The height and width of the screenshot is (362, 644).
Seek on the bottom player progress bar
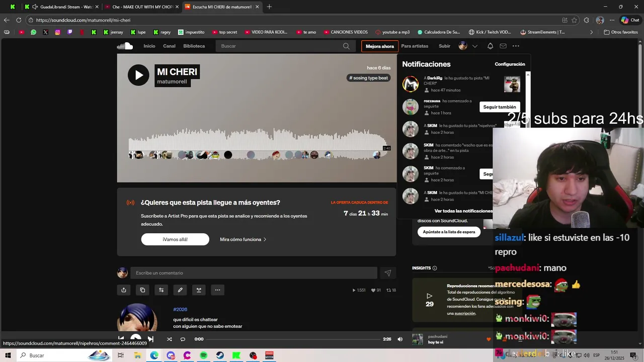293,339
